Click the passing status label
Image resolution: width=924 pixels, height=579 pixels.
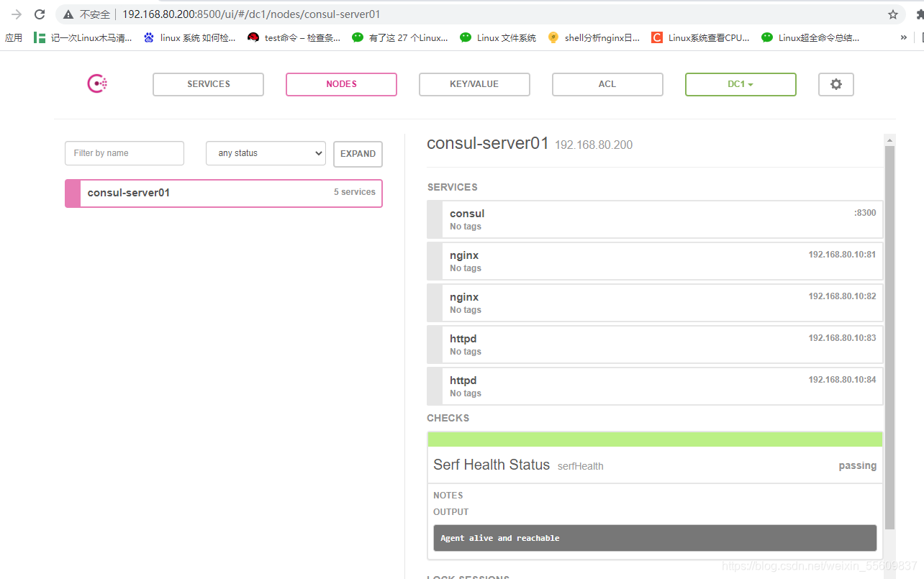click(857, 465)
